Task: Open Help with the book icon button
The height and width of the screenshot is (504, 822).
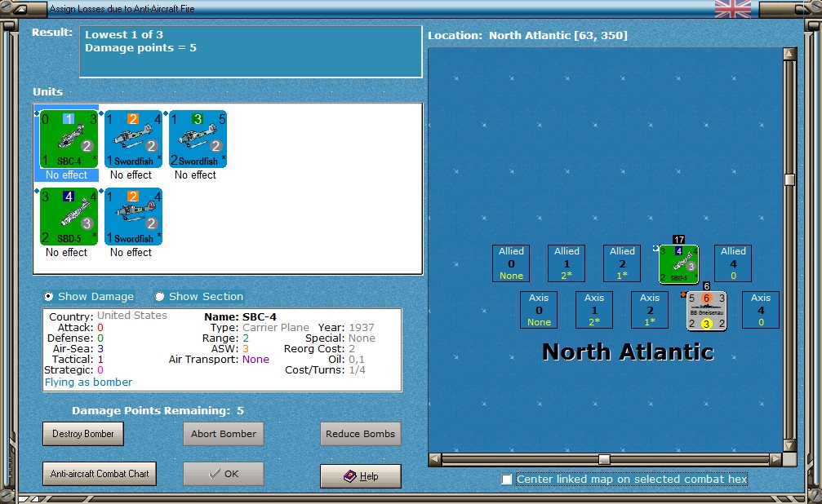Action: tap(361, 476)
